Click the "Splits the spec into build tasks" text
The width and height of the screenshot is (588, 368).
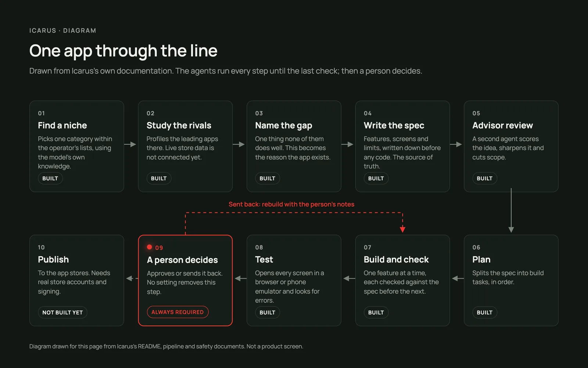pyautogui.click(x=508, y=277)
